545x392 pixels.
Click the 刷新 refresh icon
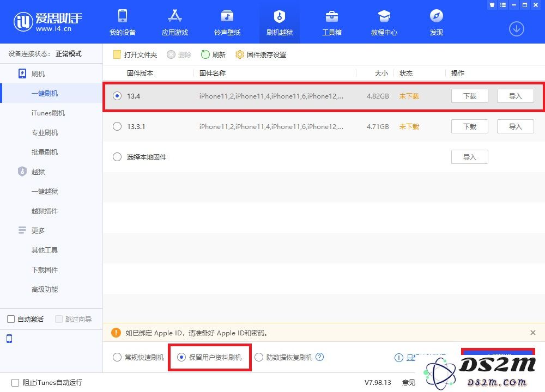[205, 54]
